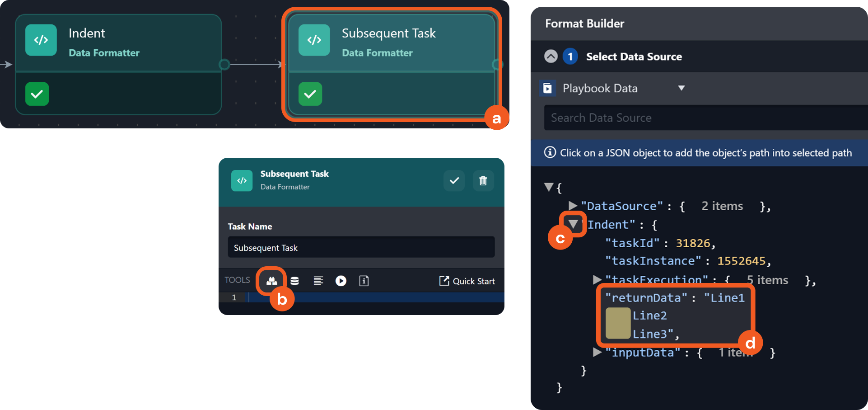
Task: Click the database stack tool icon
Action: 294,281
